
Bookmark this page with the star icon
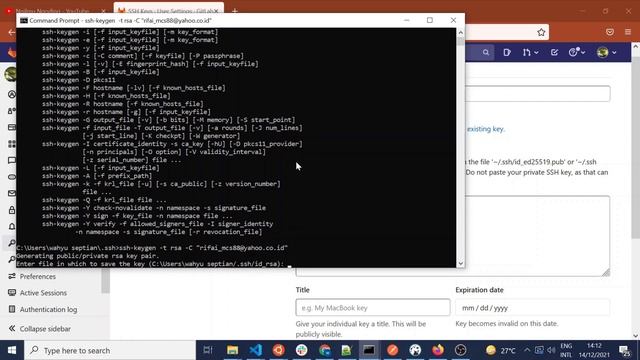541,32
